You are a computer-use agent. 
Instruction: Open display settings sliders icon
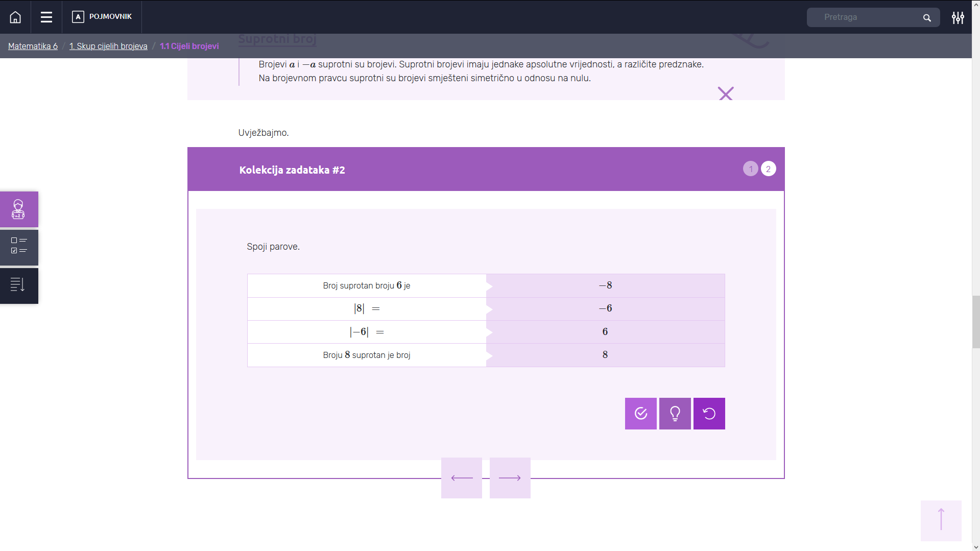[958, 18]
